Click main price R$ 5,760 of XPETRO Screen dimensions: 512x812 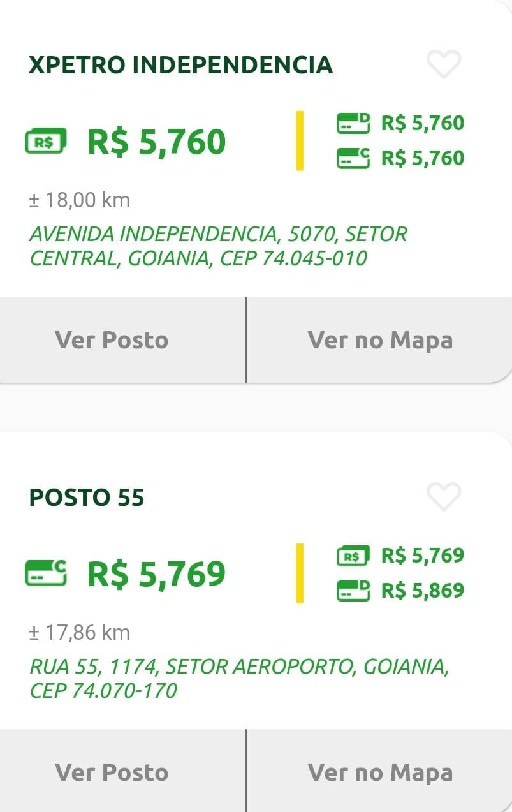click(156, 142)
